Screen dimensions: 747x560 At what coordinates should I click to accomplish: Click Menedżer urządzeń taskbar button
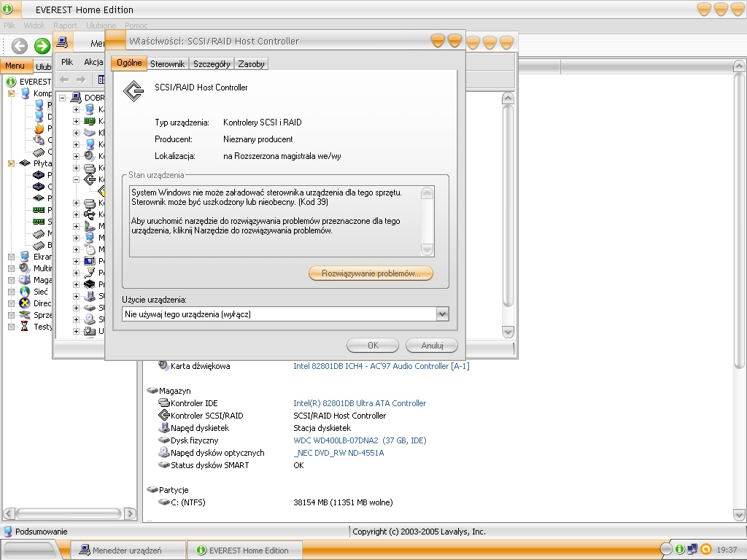click(128, 550)
